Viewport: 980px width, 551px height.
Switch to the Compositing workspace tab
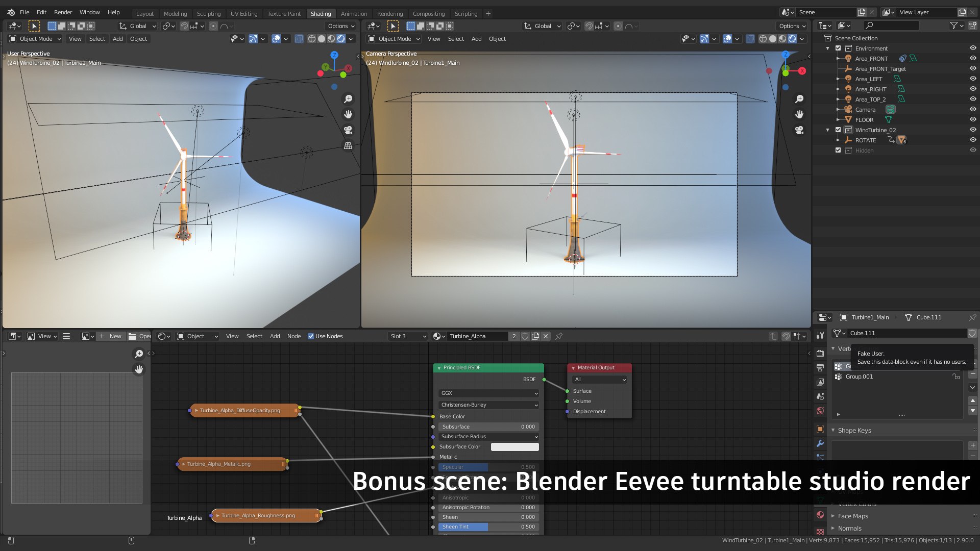click(428, 14)
